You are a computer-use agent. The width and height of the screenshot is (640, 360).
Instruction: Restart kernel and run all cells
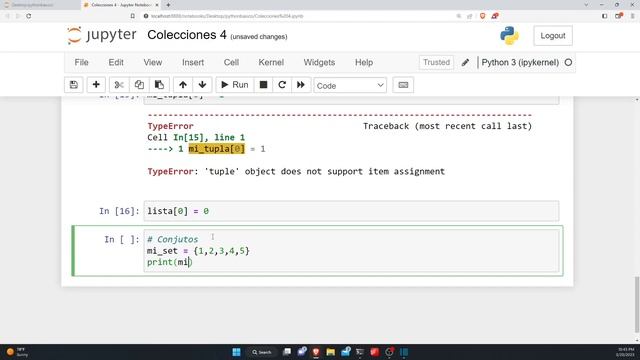click(x=301, y=85)
